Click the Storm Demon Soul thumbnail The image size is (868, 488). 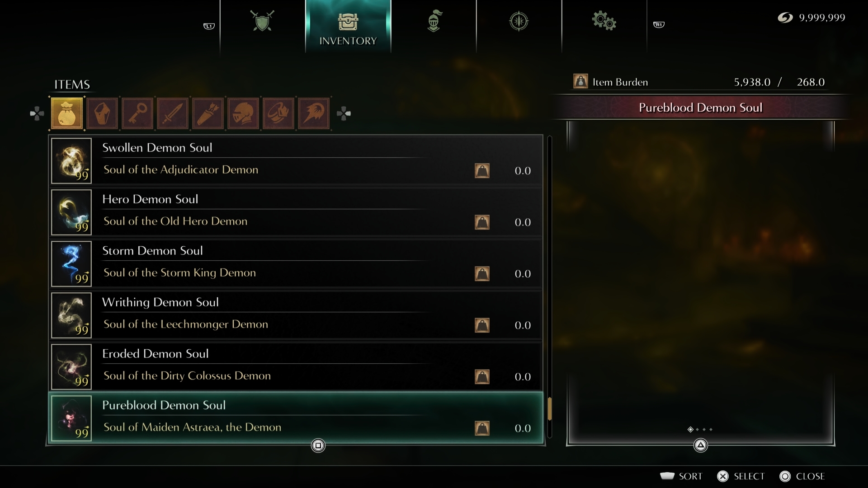click(71, 264)
